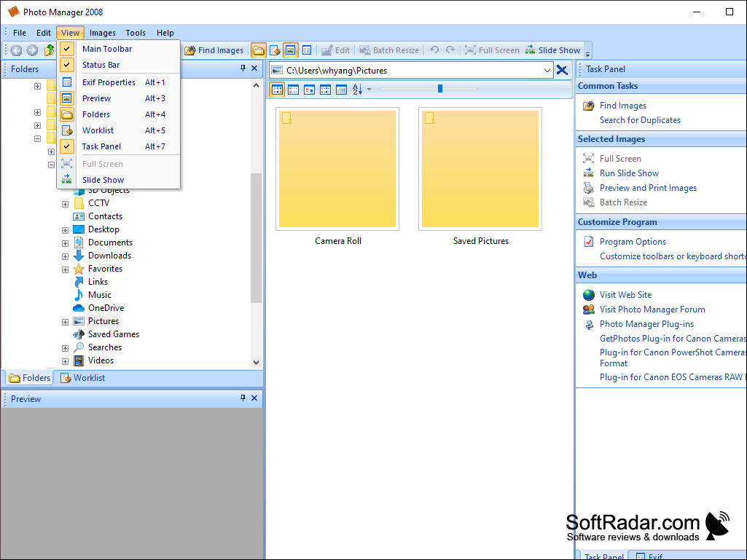Screen dimensions: 747x560
Task: Toggle Status Bar check in View menu
Action: [x=67, y=65]
